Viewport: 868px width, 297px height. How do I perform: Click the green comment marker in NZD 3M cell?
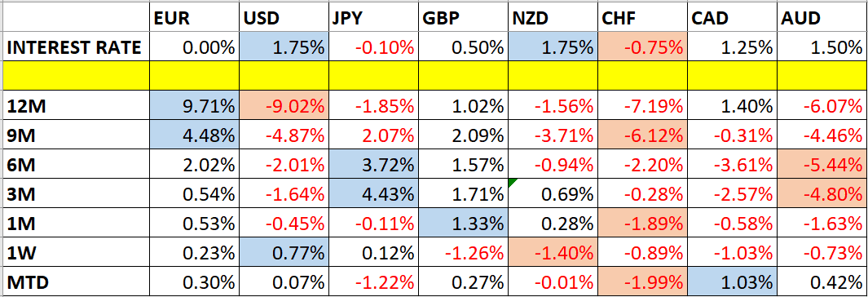pos(511,184)
